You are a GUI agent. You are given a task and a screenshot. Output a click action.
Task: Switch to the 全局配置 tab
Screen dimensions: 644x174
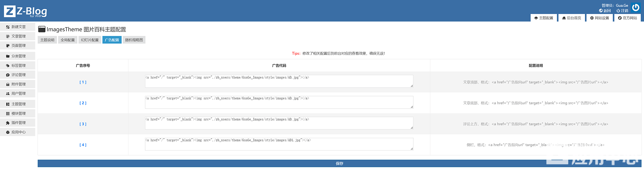point(68,40)
